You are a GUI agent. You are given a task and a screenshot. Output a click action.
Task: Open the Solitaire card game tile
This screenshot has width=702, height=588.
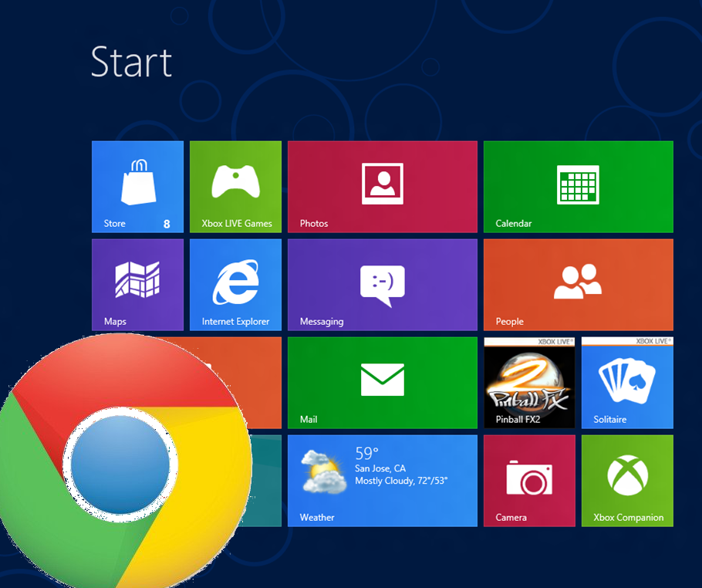626,382
